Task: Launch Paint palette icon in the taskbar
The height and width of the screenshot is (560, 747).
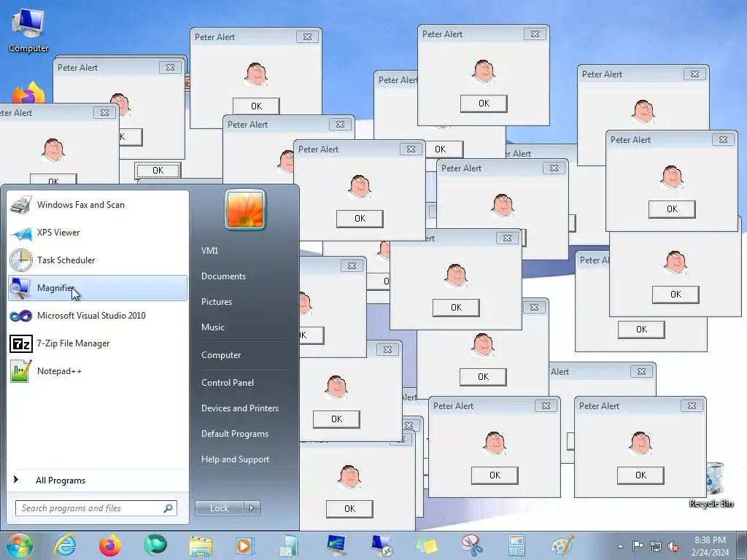Action: pos(562,545)
